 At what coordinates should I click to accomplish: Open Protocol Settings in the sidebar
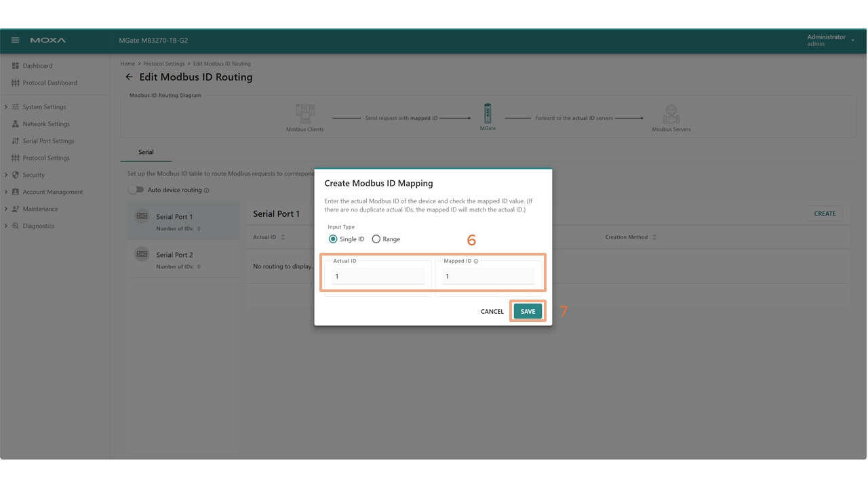click(x=45, y=158)
